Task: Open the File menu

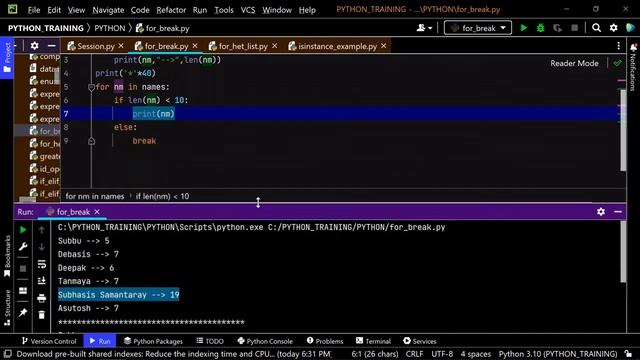Action: pos(34,10)
